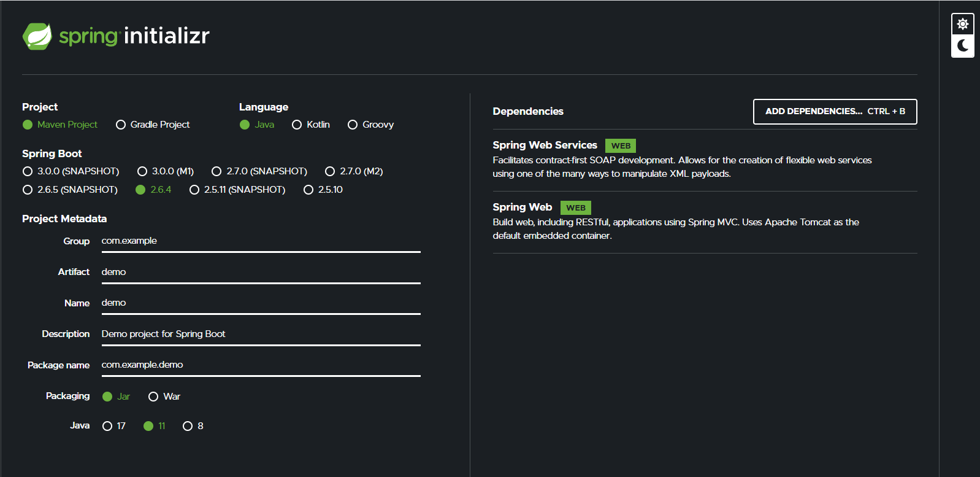Screen dimensions: 980x477
Task: Focus the Group input field
Action: (x=261, y=241)
